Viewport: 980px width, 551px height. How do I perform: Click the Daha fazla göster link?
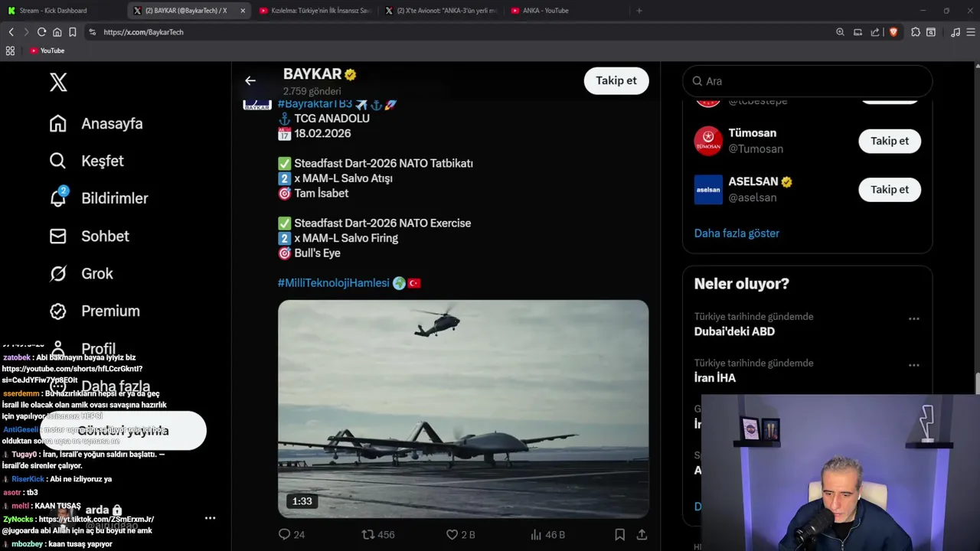point(737,233)
